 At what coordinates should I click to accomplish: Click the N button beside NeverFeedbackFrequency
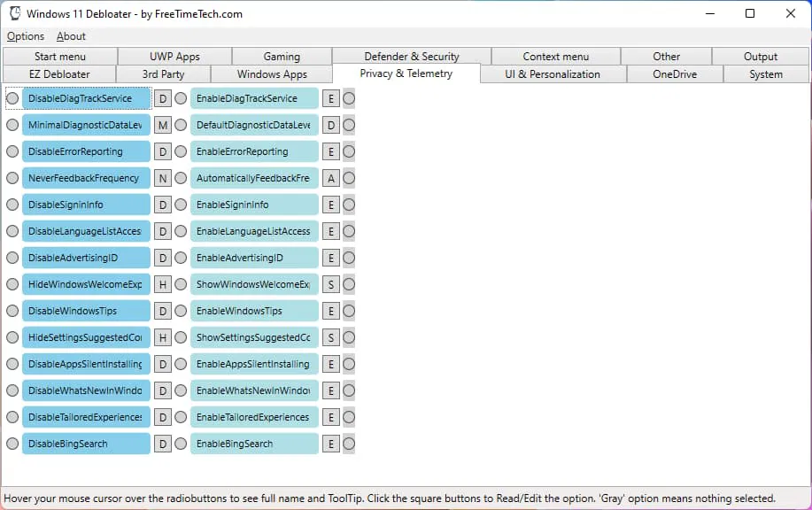click(x=163, y=178)
